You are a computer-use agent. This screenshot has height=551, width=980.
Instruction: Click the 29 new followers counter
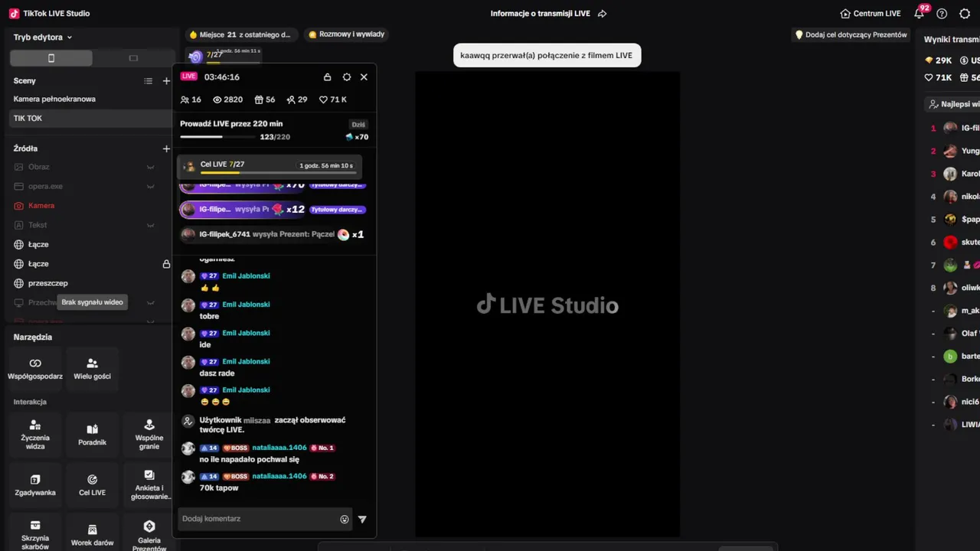(x=297, y=99)
